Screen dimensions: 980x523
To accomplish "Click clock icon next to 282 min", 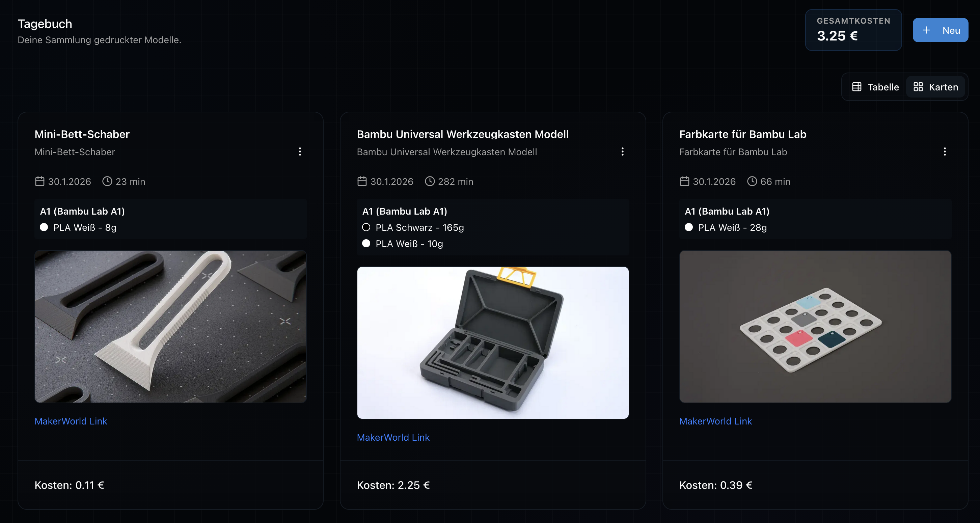I will [430, 182].
